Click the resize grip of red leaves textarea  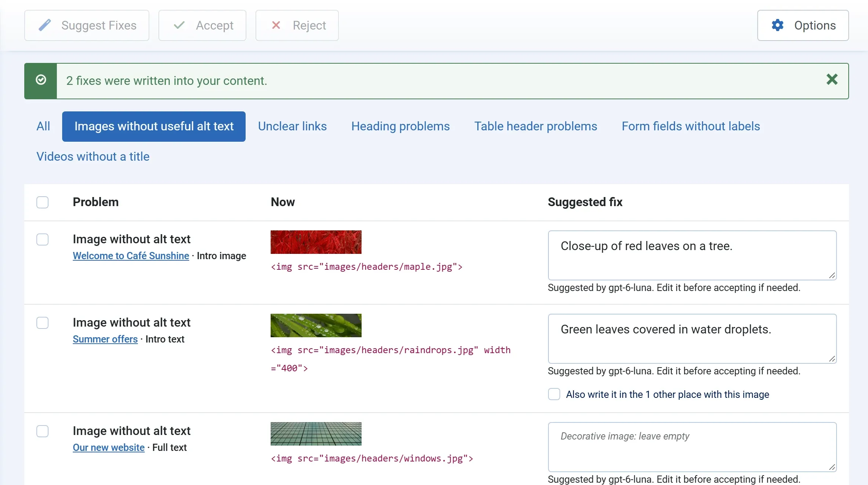tap(832, 275)
